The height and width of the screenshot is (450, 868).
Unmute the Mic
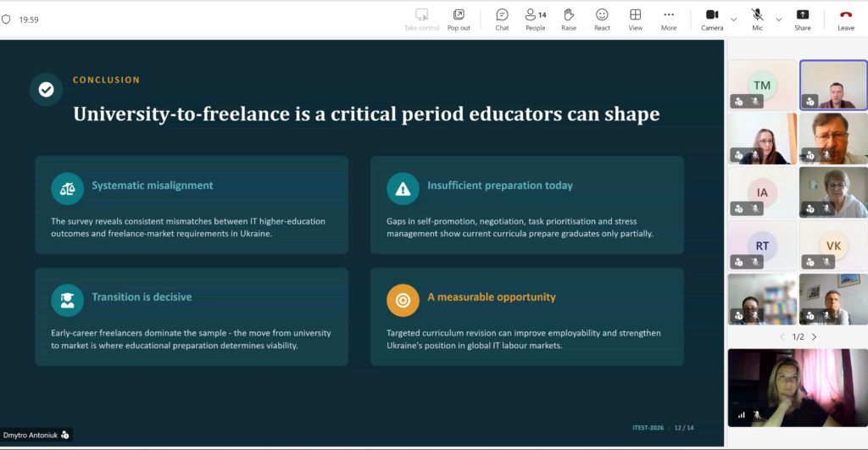pyautogui.click(x=757, y=20)
